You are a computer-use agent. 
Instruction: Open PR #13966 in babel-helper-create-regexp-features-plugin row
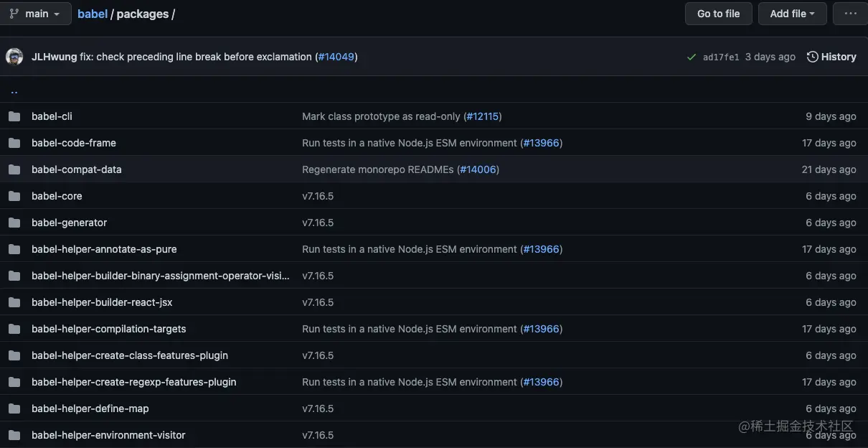click(541, 382)
